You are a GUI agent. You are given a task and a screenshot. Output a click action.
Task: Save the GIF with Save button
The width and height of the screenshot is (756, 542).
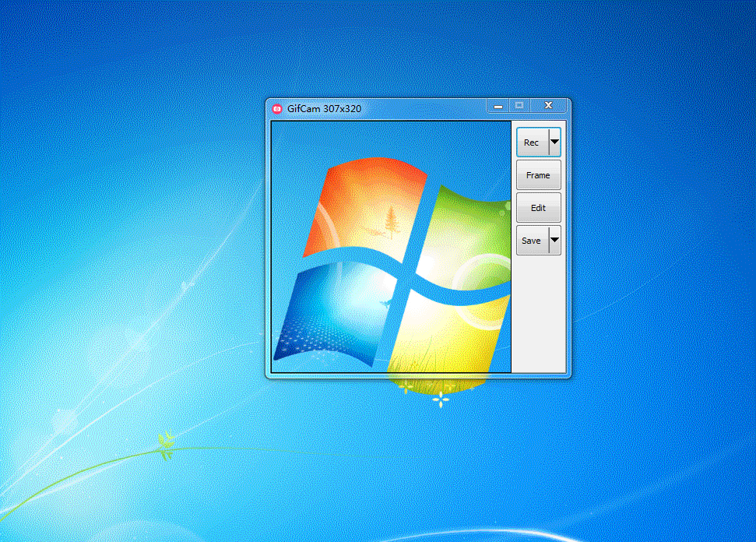coord(533,241)
